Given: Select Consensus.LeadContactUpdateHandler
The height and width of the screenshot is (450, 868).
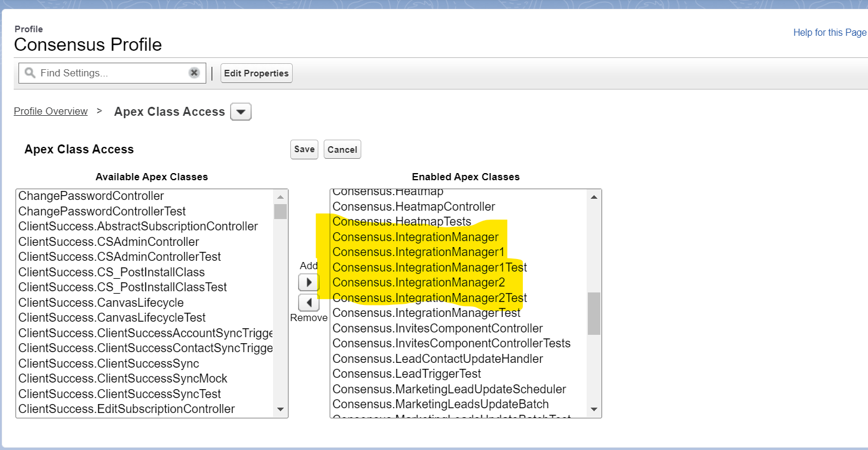Looking at the screenshot, I should tap(458, 359).
